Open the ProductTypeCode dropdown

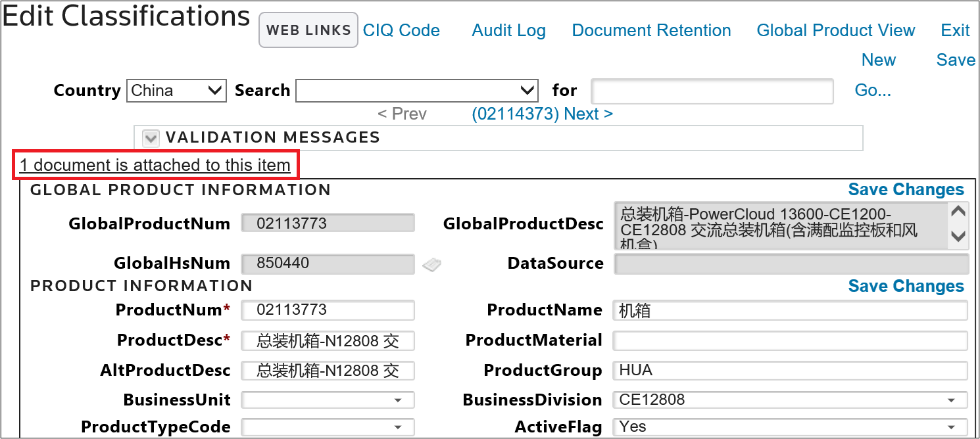(x=328, y=427)
